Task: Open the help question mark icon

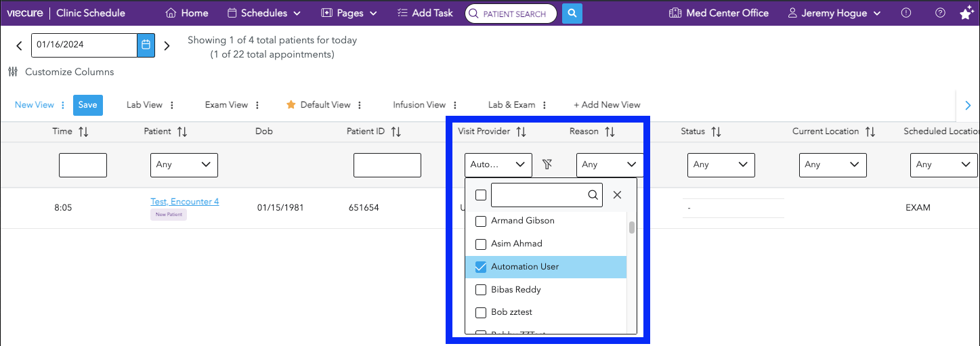Action: point(940,13)
